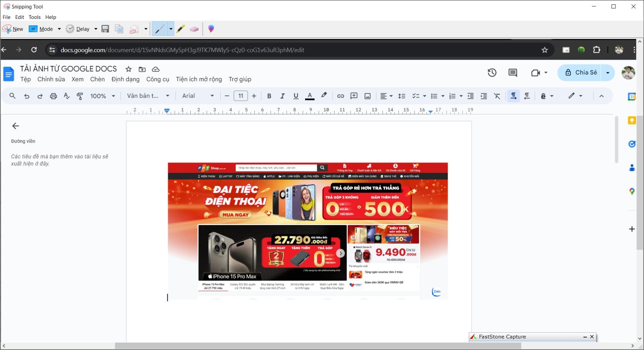644x350 pixels.
Task: Open the bulleted list dropdown arrow
Action: pos(443,96)
